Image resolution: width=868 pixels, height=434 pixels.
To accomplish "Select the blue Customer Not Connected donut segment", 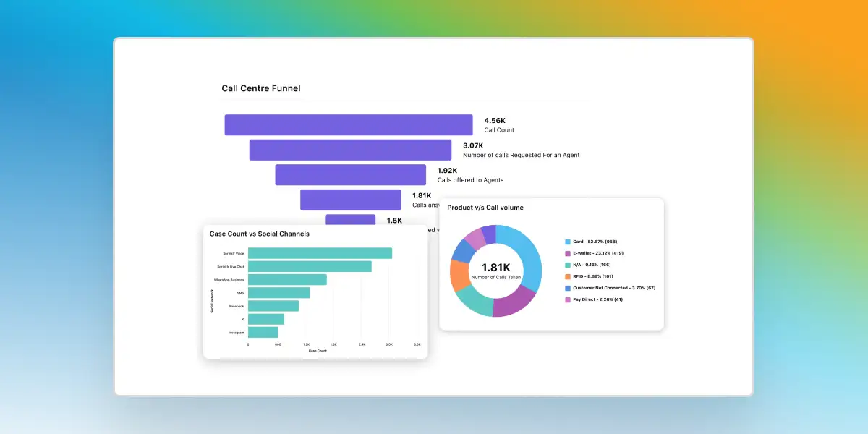I will (x=464, y=250).
